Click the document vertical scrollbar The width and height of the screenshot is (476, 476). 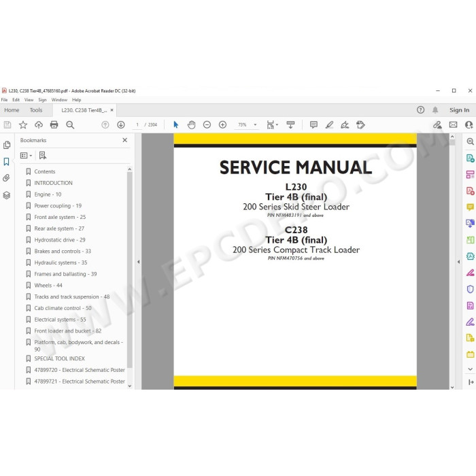coord(452,142)
